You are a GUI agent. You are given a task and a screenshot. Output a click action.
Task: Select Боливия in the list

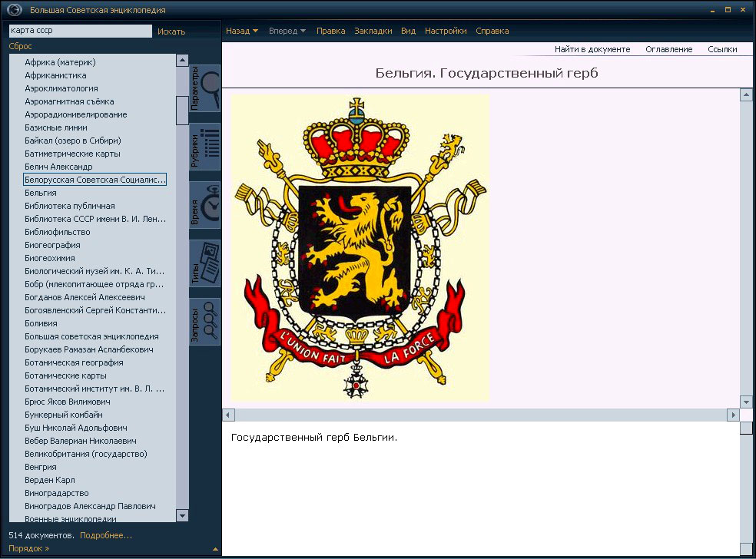[41, 322]
